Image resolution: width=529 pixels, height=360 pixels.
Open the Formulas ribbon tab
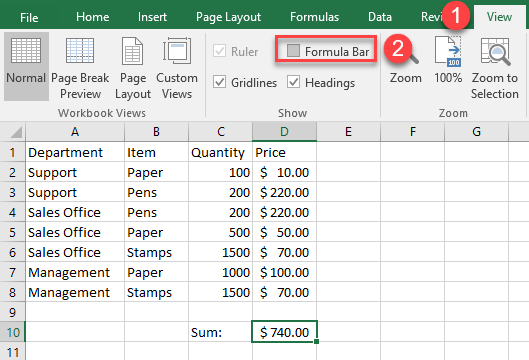pos(314,17)
